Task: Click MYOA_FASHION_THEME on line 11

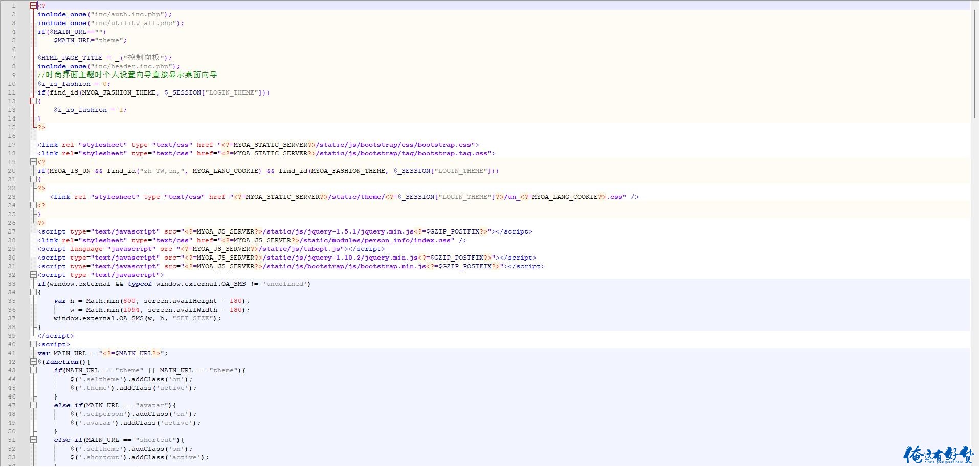Action: (119, 92)
